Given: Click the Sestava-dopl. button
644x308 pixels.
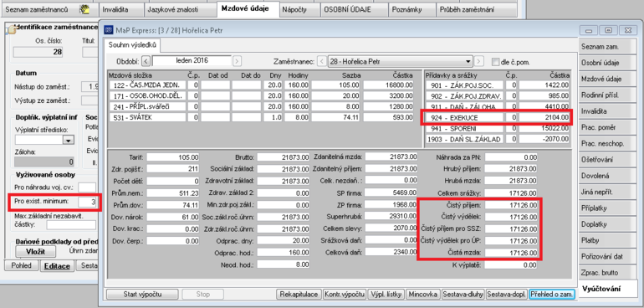Looking at the screenshot, I should pos(507,295).
